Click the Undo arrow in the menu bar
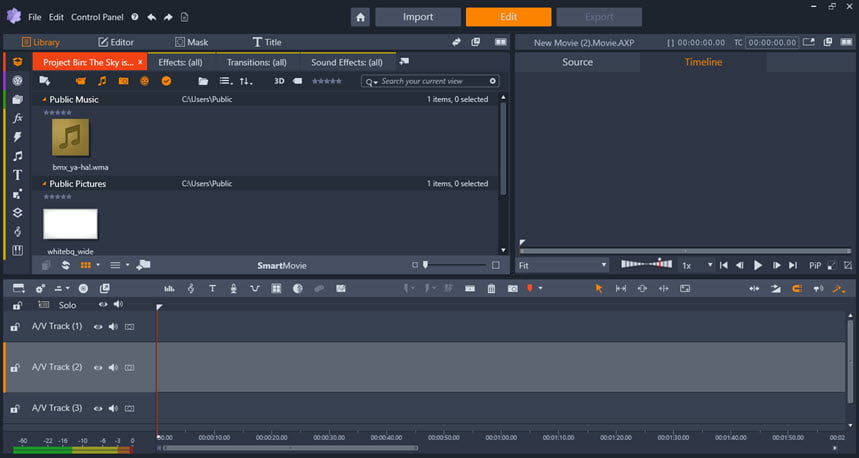Image resolution: width=859 pixels, height=458 pixels. pyautogui.click(x=152, y=17)
